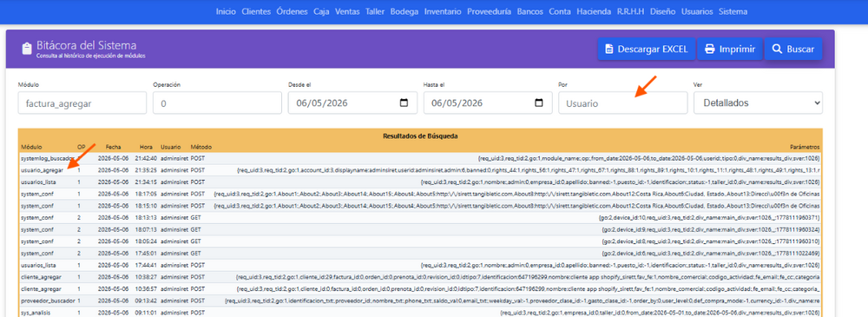Click the OP column header
The height and width of the screenshot is (317, 868).
coord(81,147)
